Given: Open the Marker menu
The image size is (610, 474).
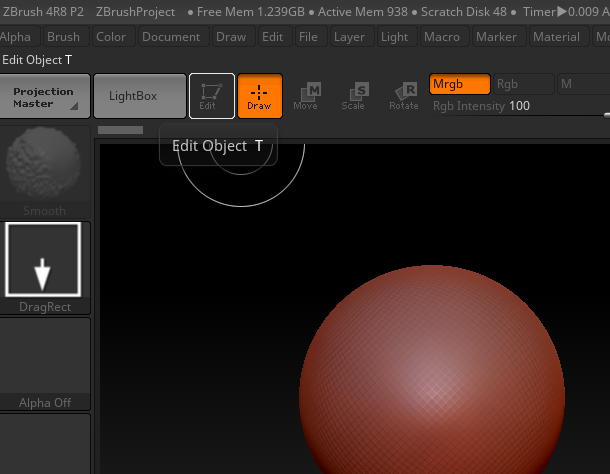Looking at the screenshot, I should (x=499, y=37).
